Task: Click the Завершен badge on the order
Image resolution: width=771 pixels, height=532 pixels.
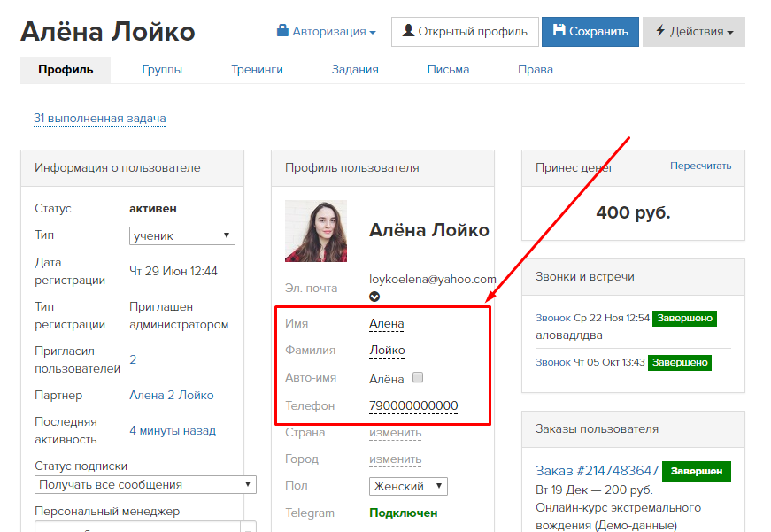Action: point(697,471)
